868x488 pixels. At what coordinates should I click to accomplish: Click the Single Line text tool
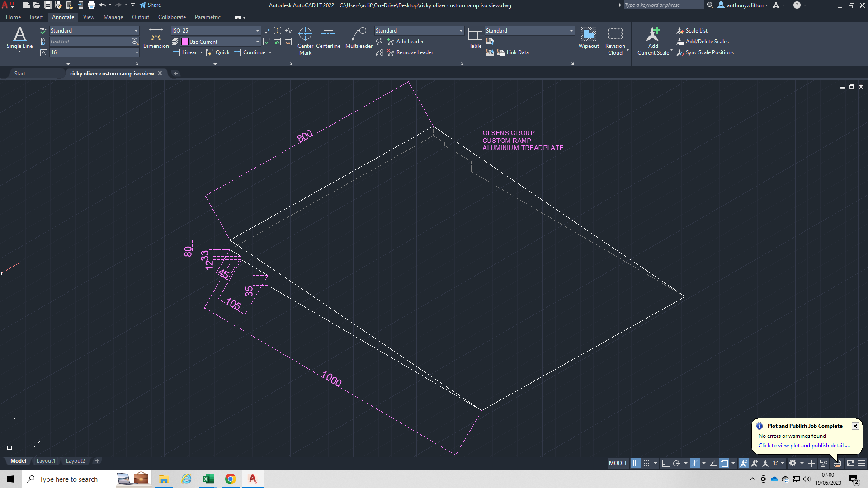(19, 38)
